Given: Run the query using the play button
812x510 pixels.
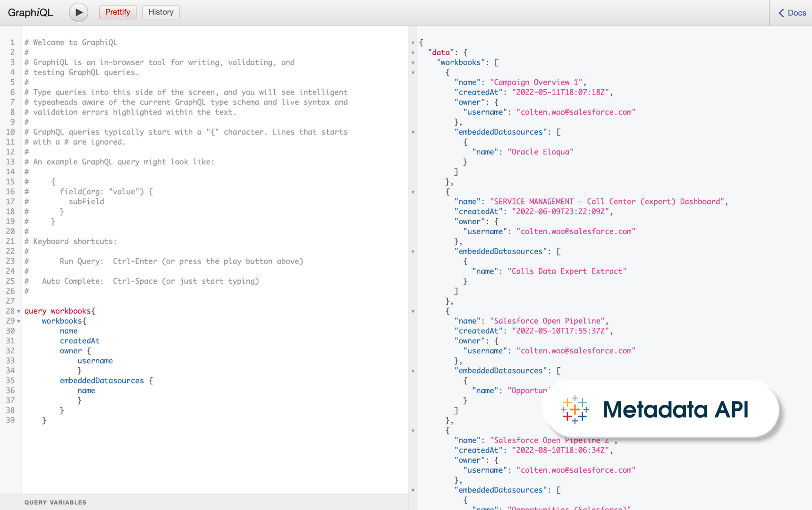Looking at the screenshot, I should coord(78,12).
